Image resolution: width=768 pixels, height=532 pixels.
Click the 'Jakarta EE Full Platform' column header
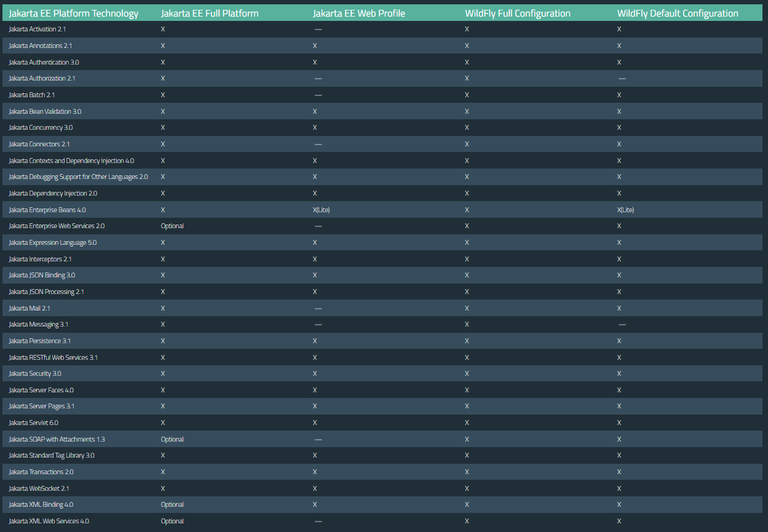[x=210, y=13]
